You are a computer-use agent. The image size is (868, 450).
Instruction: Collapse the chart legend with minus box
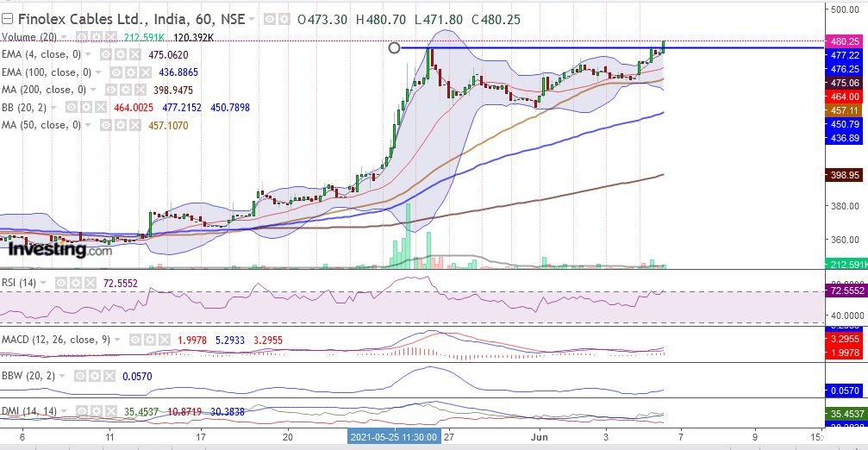pyautogui.click(x=7, y=19)
